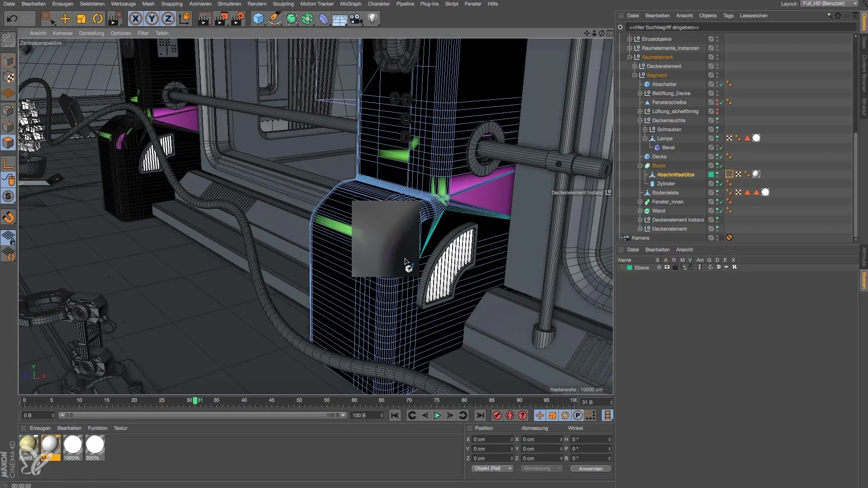Open the spline pen tool
Viewport: 868px width, 488px height.
pyautogui.click(x=274, y=19)
